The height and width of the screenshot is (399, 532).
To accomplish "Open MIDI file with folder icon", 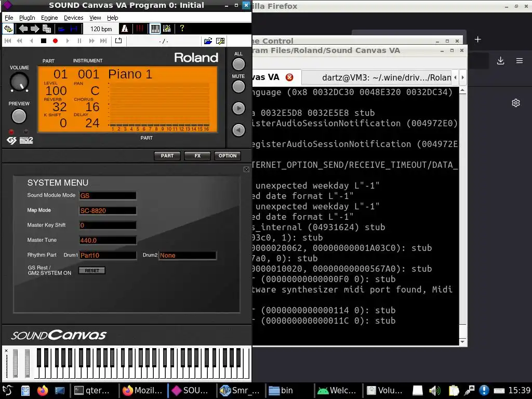I will click(x=208, y=41).
